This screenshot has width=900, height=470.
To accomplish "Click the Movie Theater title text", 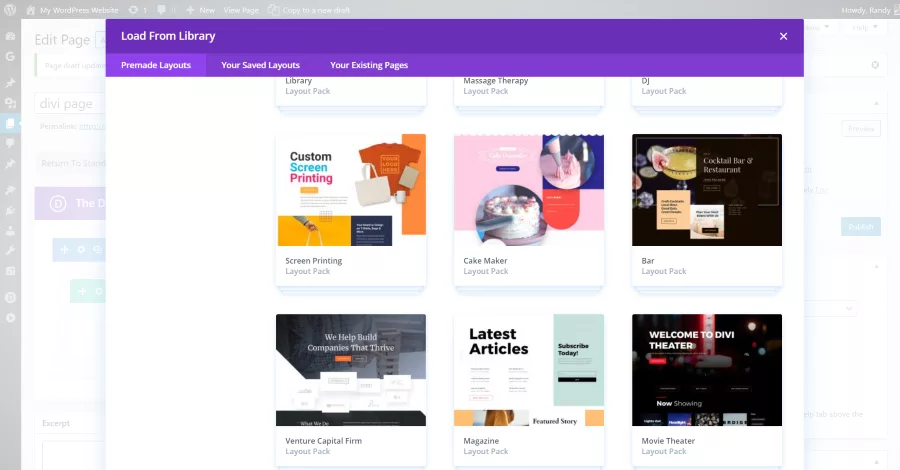I will (x=668, y=441).
